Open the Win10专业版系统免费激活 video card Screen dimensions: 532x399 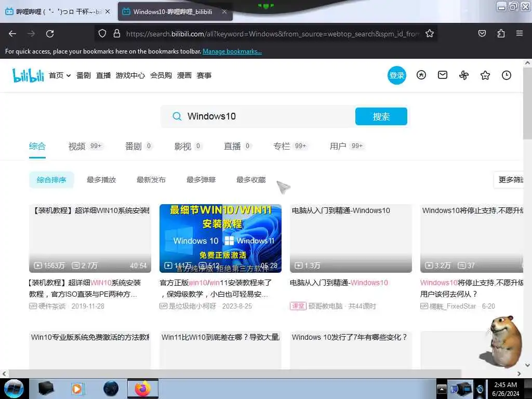click(90, 350)
